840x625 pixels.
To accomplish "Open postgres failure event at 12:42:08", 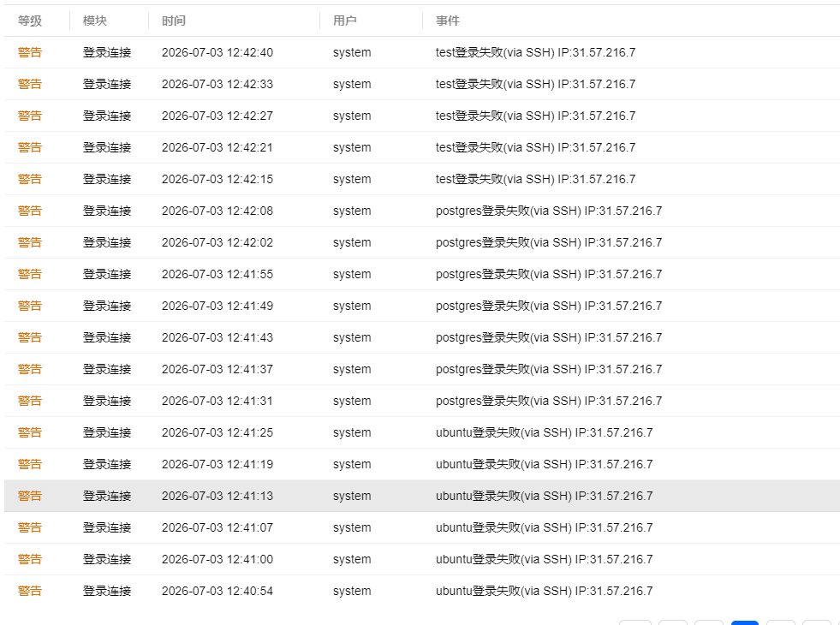I will tap(549, 211).
